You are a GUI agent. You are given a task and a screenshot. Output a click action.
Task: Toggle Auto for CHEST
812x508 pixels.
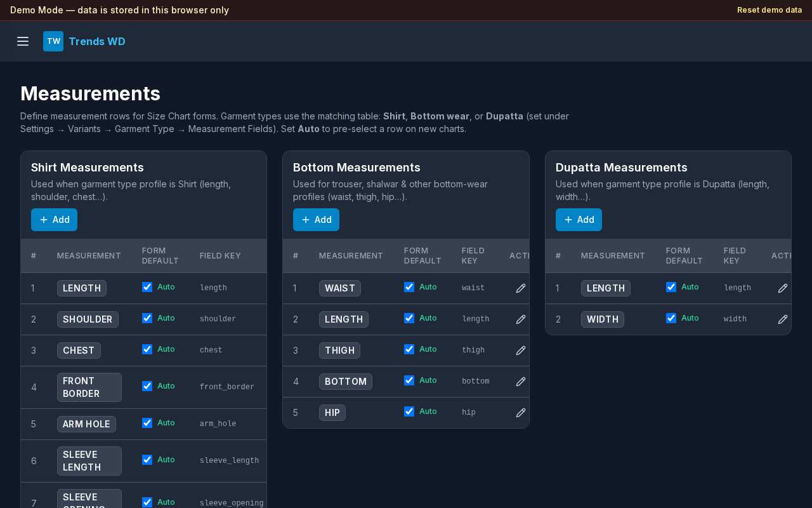click(147, 349)
